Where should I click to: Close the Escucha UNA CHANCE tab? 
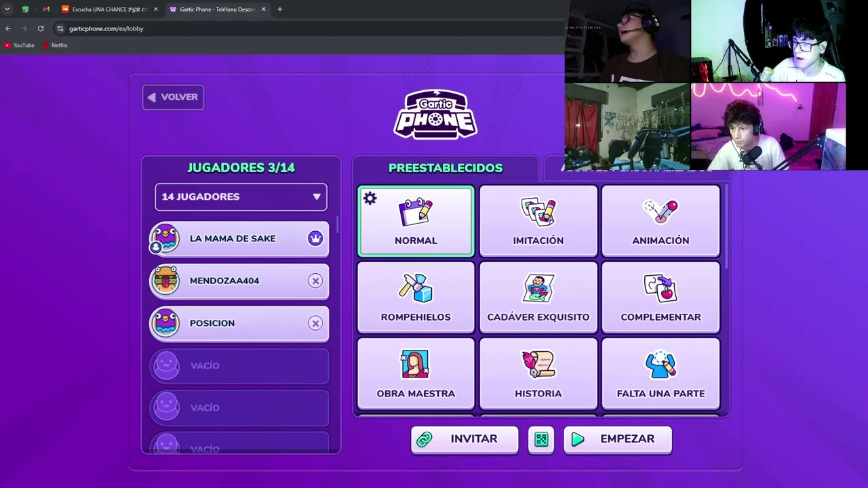click(x=155, y=9)
